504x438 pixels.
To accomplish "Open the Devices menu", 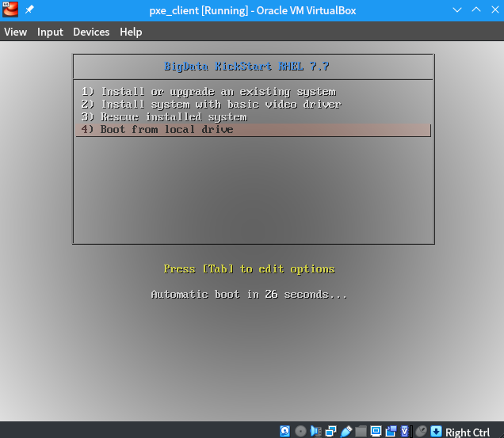I will 91,32.
